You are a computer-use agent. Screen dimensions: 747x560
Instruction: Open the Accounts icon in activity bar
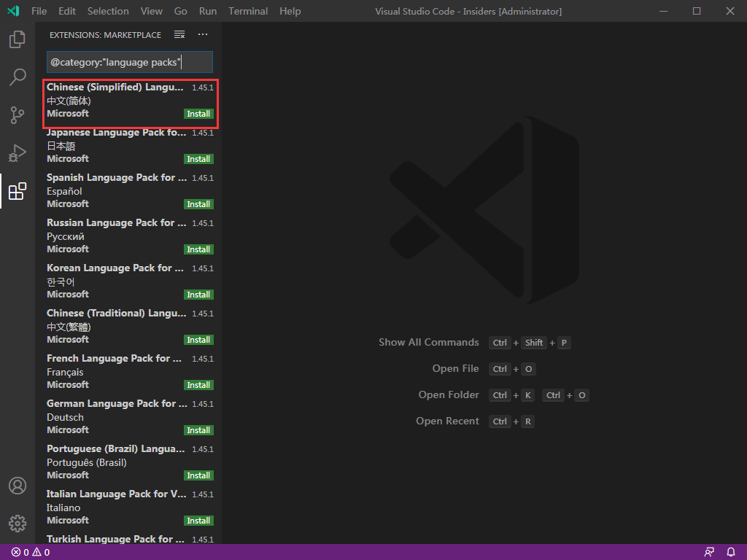[x=18, y=486]
